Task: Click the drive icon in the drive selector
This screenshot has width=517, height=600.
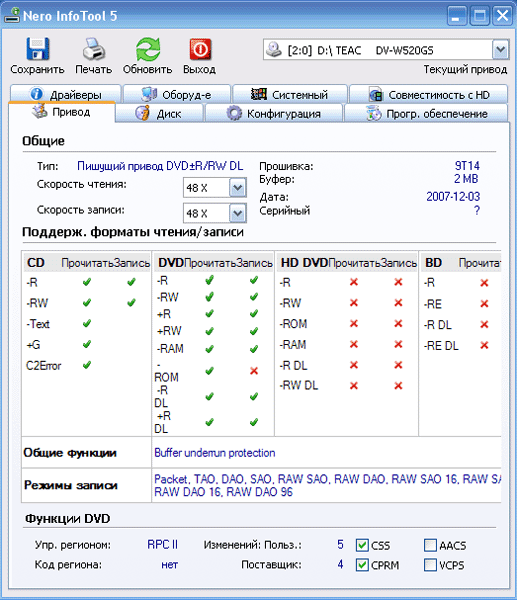Action: pos(274,50)
